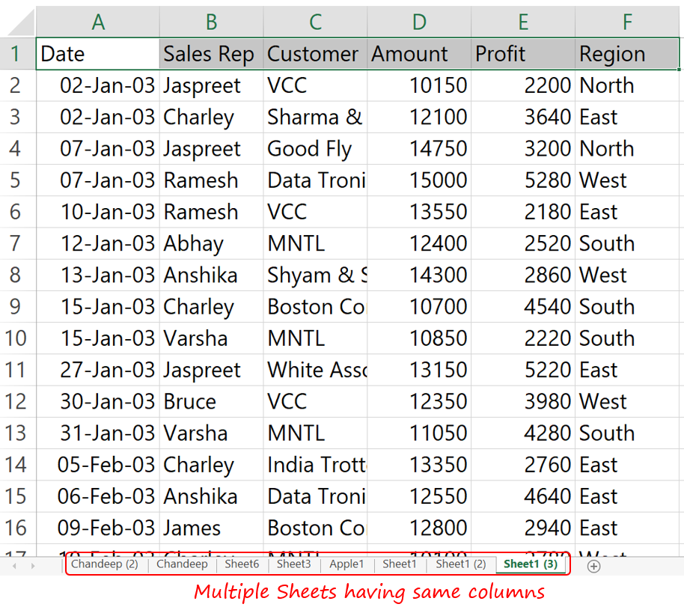This screenshot has width=684, height=616.
Task: Click the next sheet scroll arrow
Action: pos(33,566)
